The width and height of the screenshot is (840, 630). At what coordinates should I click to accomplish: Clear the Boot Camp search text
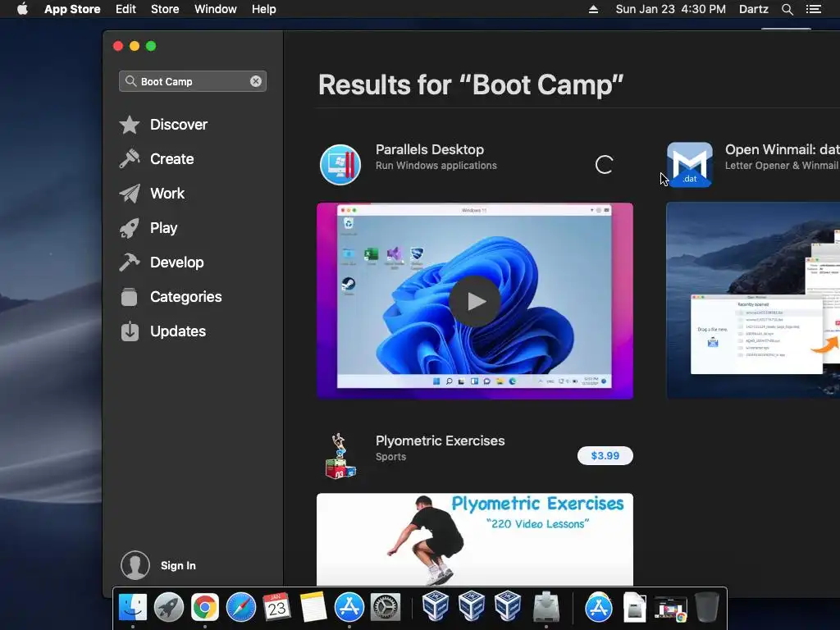click(x=256, y=81)
